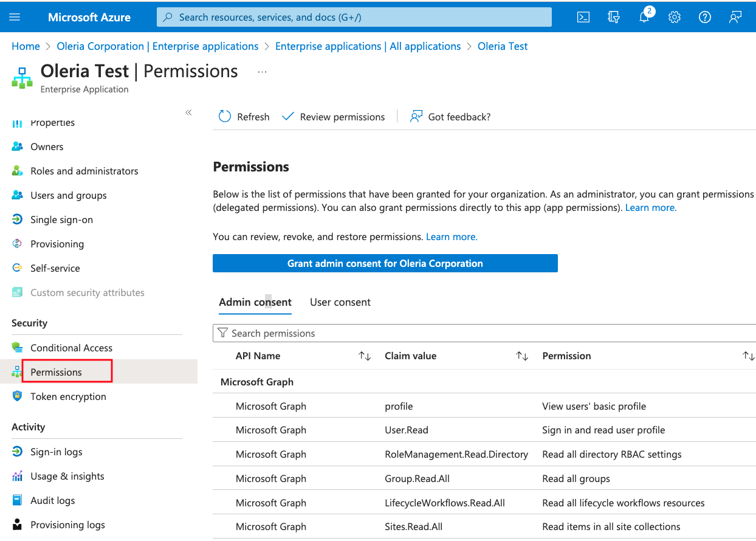This screenshot has height=541, width=756.
Task: Open the Learn more link
Action: coord(650,207)
